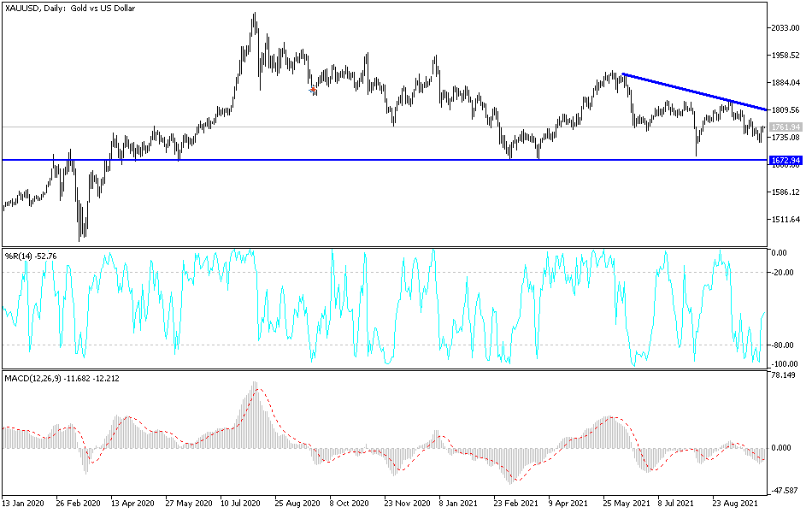This screenshot has width=812, height=513.
Task: Click the 8 Oct 2020 date label
Action: coord(349,504)
